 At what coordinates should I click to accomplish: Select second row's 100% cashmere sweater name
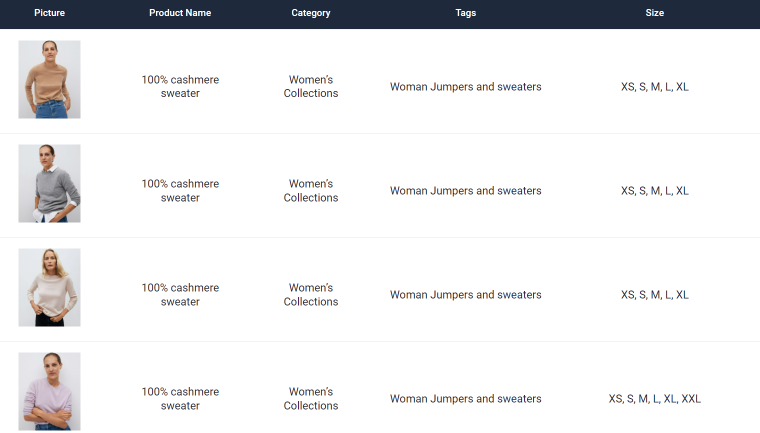(x=180, y=191)
